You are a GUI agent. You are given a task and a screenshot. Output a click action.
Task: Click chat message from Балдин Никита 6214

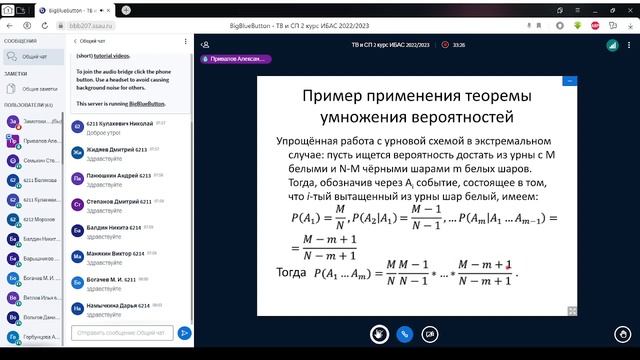(129, 232)
